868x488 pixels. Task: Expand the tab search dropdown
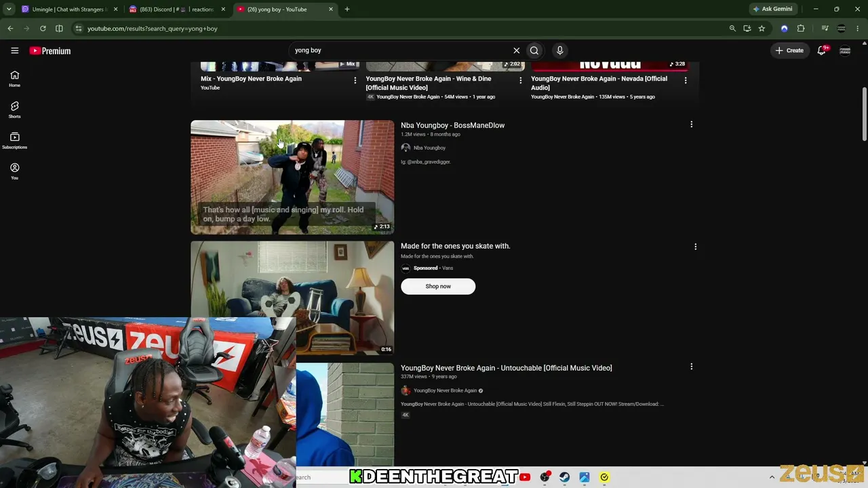click(9, 9)
